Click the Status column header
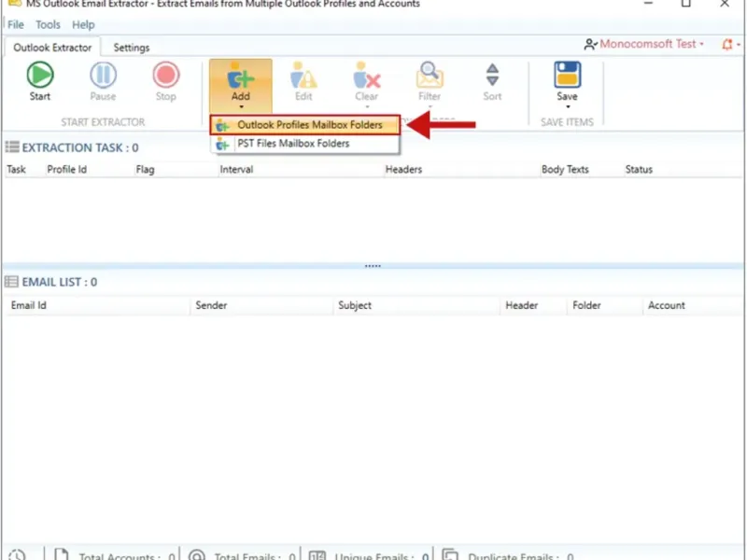The image size is (747, 560). pos(639,170)
